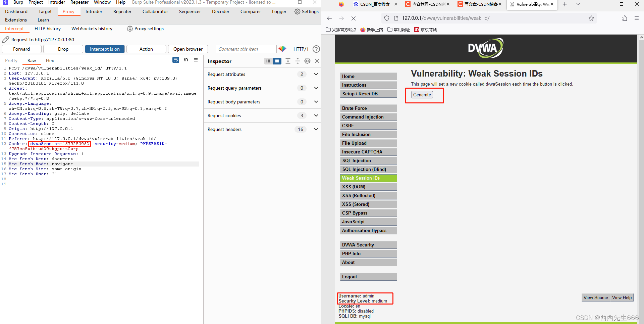
Task: Click browser page scrollbar up arrow
Action: pos(641,37)
